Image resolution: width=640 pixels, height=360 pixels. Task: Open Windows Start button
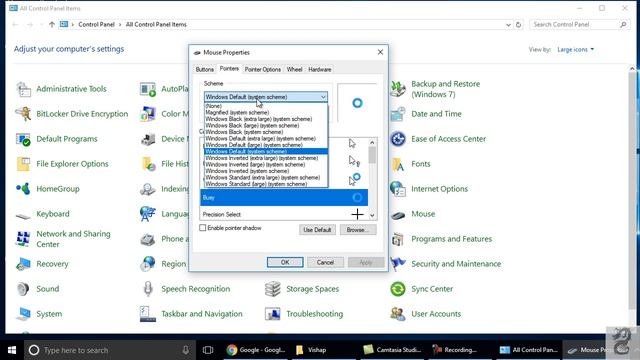click(x=12, y=350)
